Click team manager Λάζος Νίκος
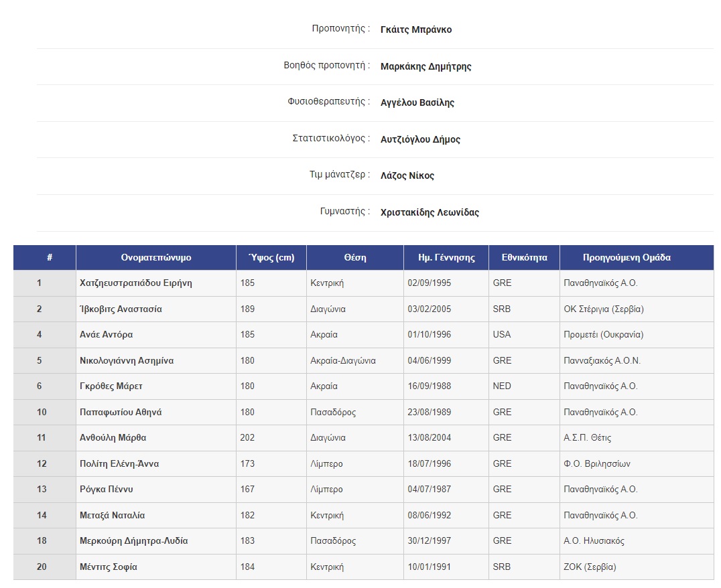The height and width of the screenshot is (588, 721). 407,175
